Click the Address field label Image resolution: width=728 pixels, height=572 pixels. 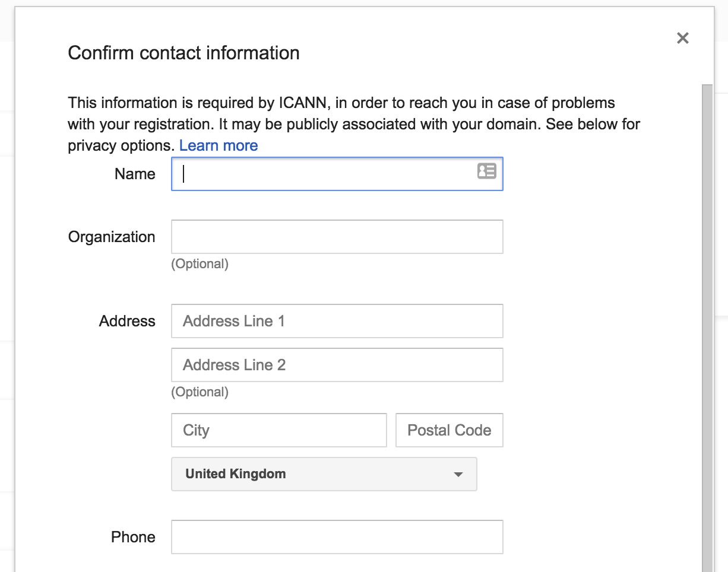click(x=127, y=321)
